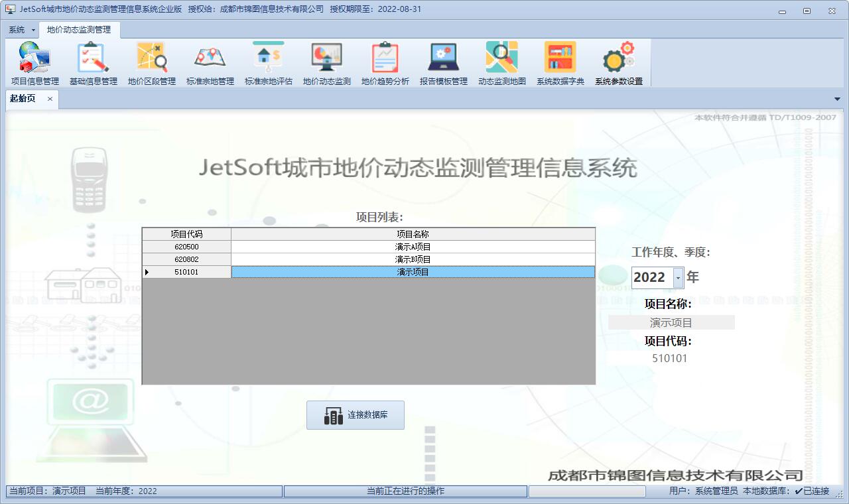Open 标准宗地管理 icon
This screenshot has width=849, height=504.
point(210,64)
